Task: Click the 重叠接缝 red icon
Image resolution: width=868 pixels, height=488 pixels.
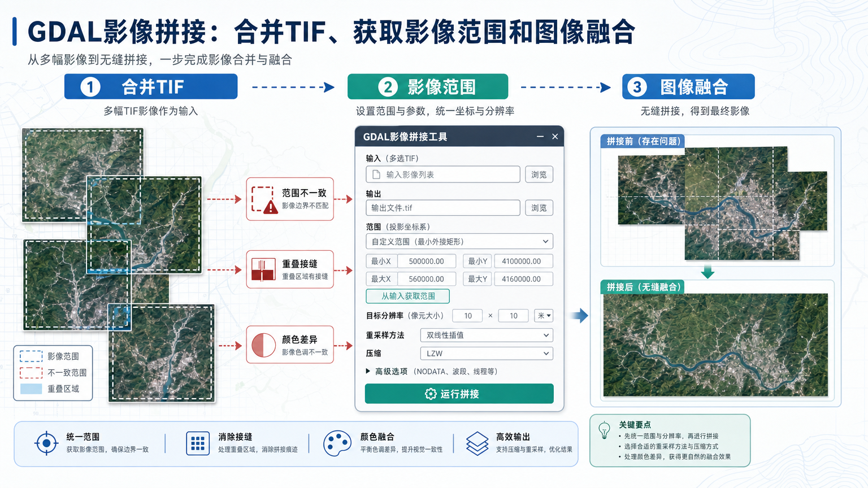Action: click(263, 270)
